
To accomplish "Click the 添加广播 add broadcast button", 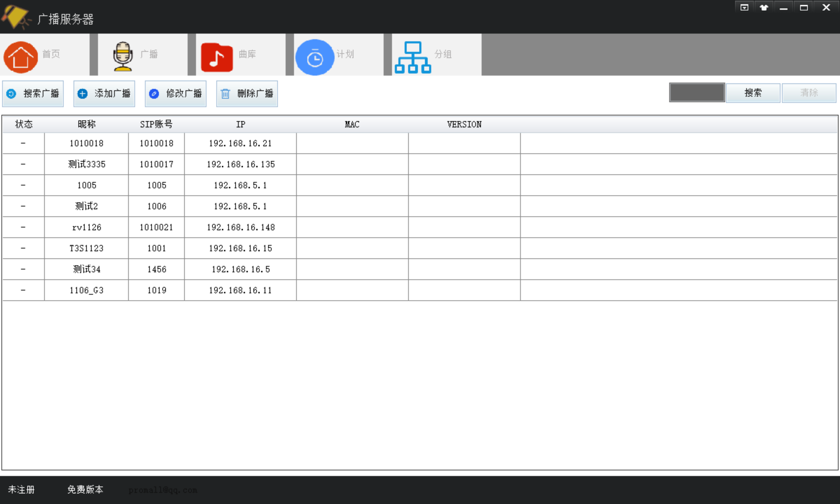I will click(x=105, y=94).
